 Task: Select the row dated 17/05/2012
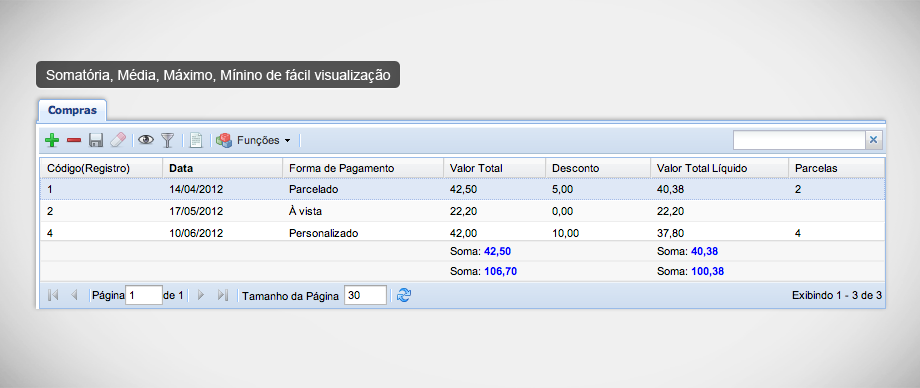tap(462, 211)
